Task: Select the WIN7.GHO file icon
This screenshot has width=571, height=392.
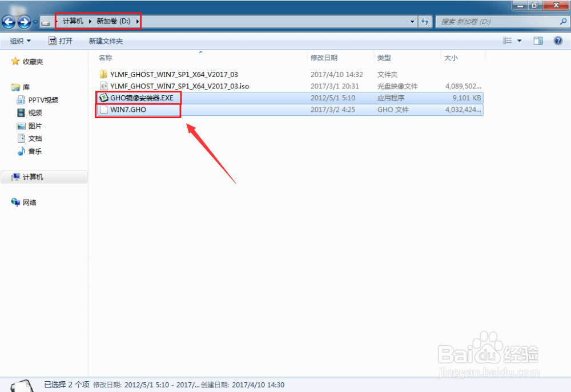Action: (104, 109)
